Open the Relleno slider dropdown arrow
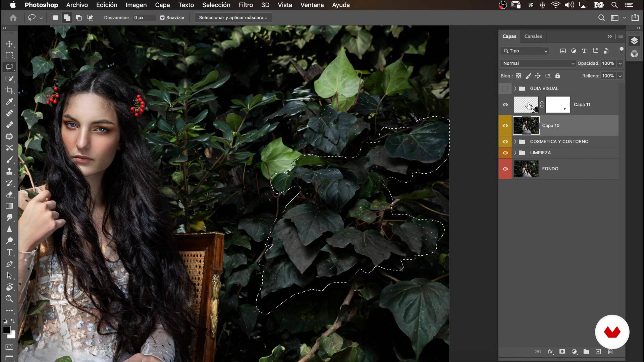Screen dimensions: 644x362 [620, 76]
